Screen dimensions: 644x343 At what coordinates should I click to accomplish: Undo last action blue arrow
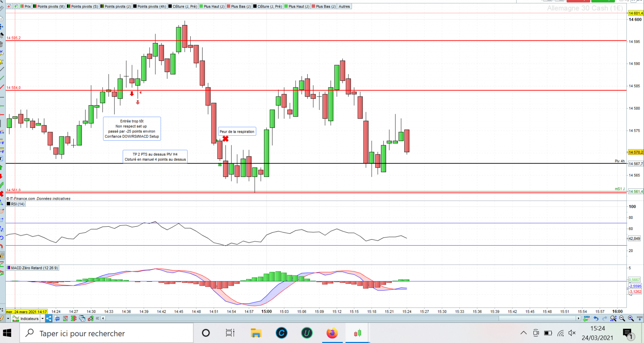596,318
